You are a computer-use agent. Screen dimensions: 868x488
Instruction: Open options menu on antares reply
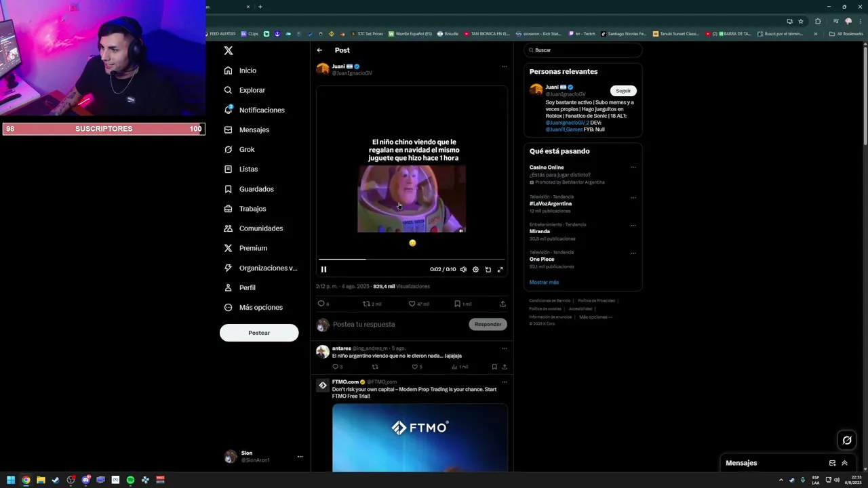coord(504,348)
